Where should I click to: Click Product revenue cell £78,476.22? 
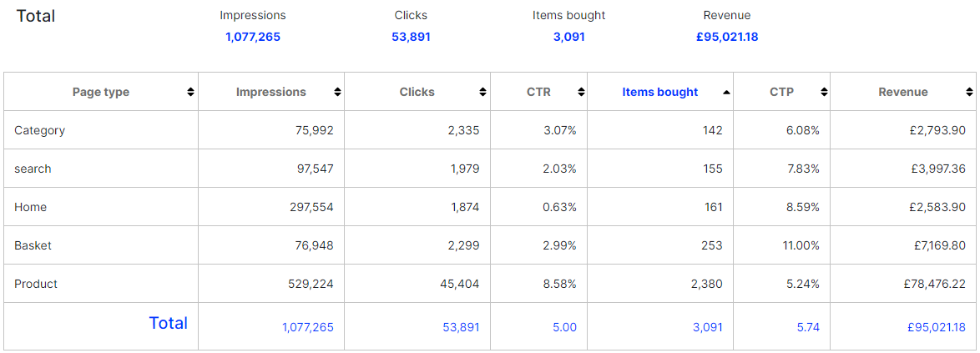point(934,284)
